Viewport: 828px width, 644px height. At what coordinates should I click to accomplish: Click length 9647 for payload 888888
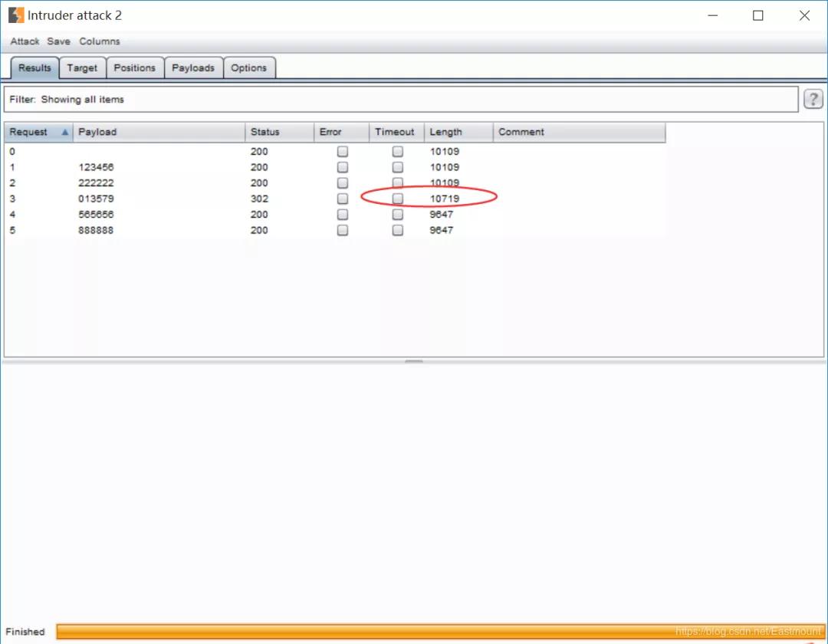[x=442, y=230]
